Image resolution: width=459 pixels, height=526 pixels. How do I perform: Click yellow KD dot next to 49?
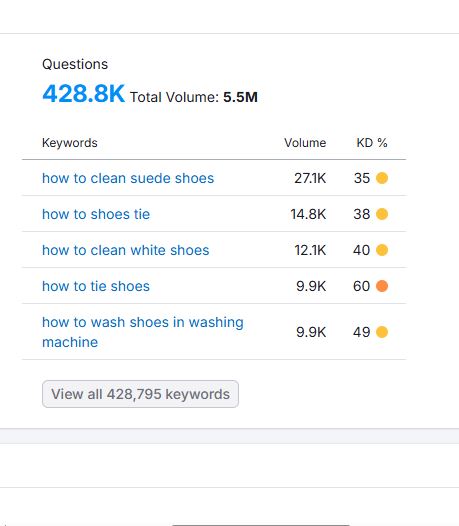[x=382, y=332]
